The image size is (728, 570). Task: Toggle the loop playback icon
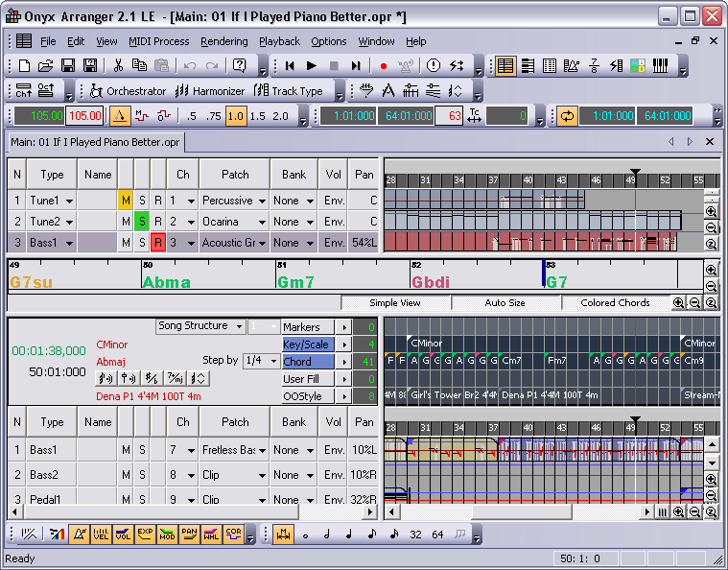(567, 116)
